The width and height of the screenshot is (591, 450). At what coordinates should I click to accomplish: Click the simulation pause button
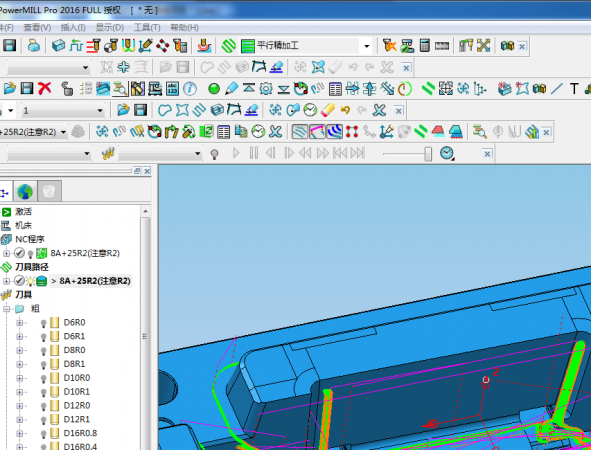coord(254,153)
